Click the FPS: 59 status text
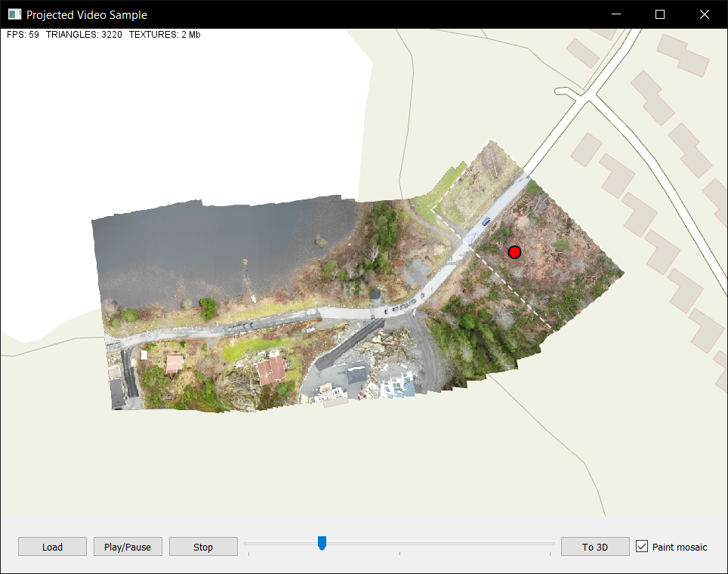The image size is (728, 574). 23,35
